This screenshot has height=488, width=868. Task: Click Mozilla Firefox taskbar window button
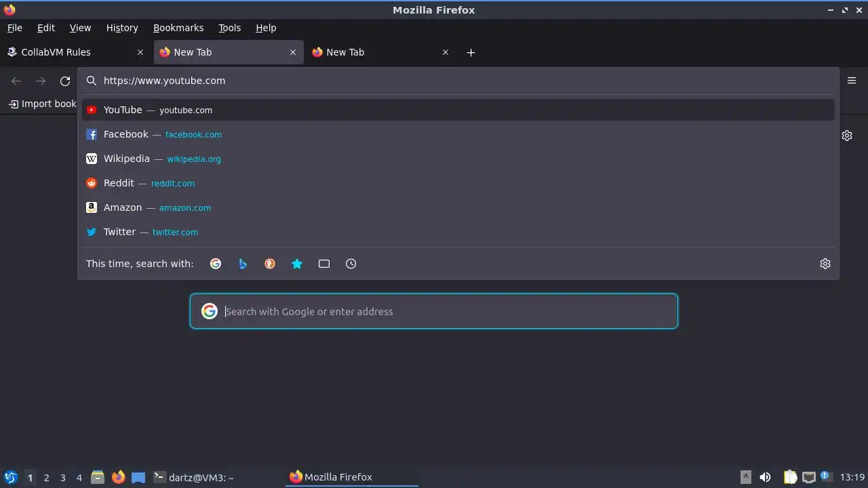(351, 477)
